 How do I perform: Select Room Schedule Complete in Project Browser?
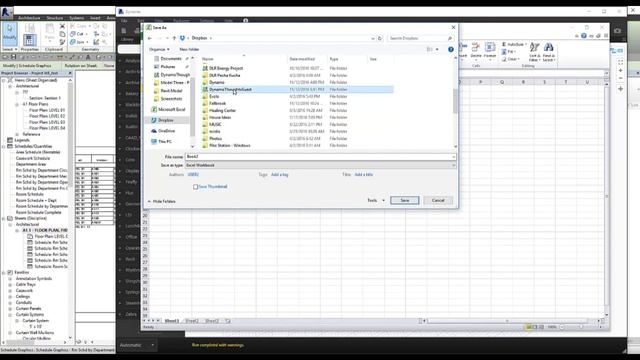38,212
